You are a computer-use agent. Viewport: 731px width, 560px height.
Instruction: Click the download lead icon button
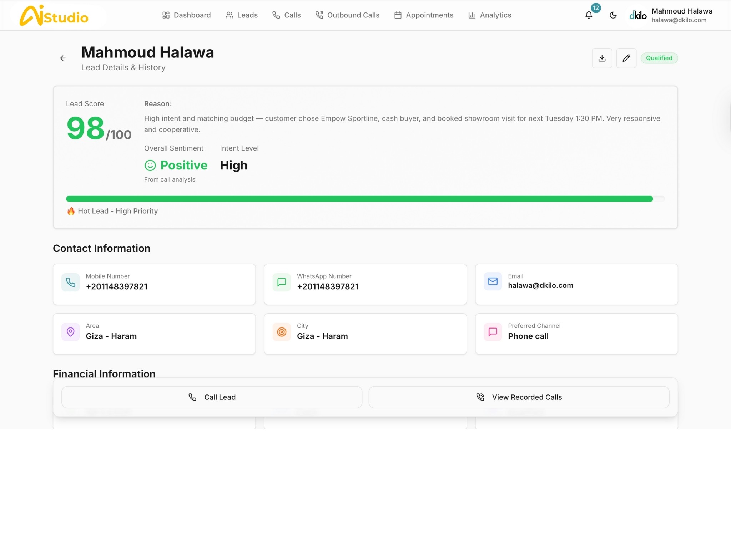[602, 58]
